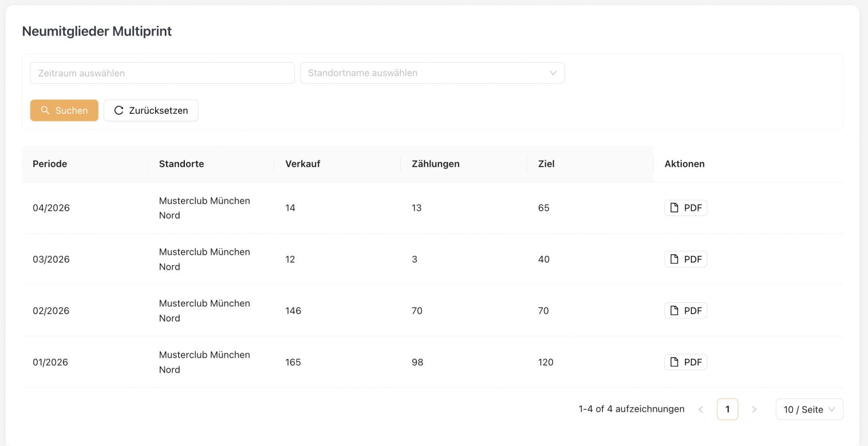The width and height of the screenshot is (868, 446).
Task: Select page 1 in pagination
Action: [x=727, y=409]
